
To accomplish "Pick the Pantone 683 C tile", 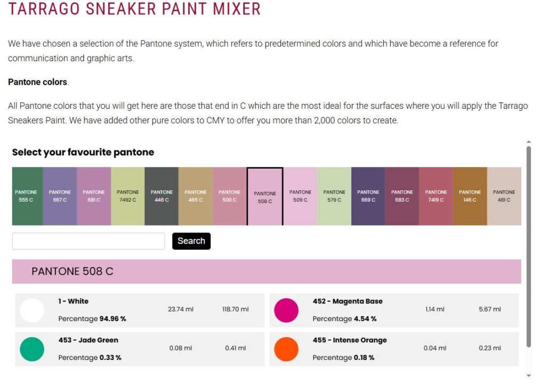I will click(402, 196).
